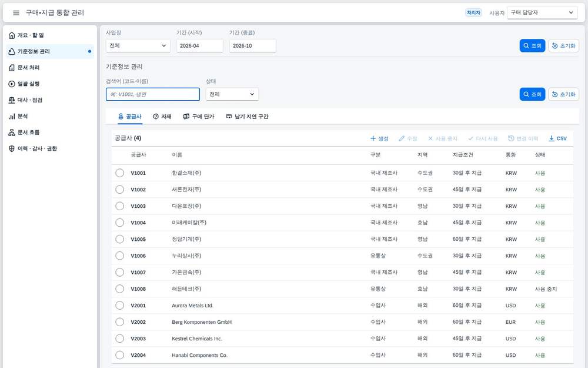Click the checkmark icon of 다시 사용
This screenshot has height=368, width=588.
pyautogui.click(x=470, y=138)
